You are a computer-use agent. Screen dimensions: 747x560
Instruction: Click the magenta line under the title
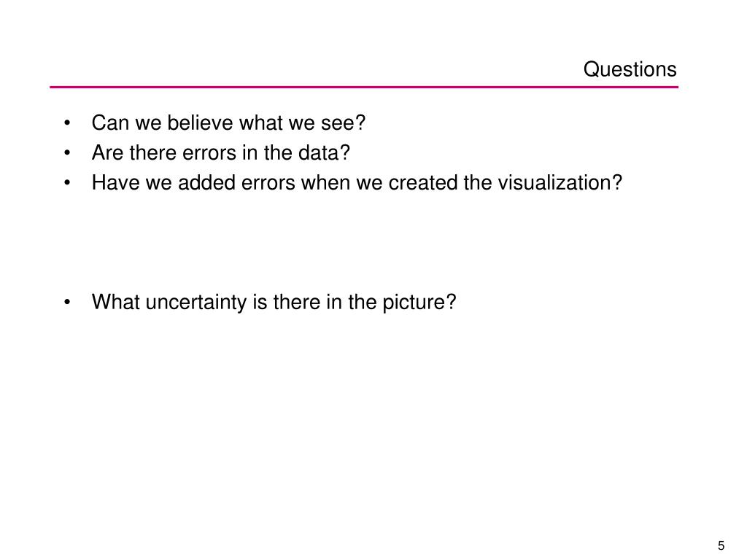[364, 87]
